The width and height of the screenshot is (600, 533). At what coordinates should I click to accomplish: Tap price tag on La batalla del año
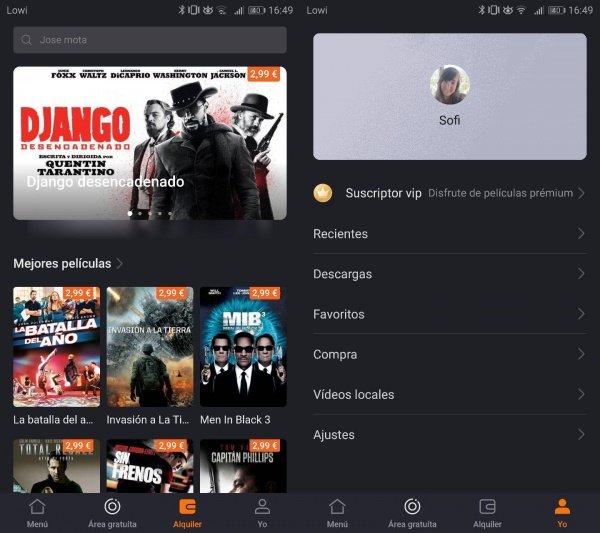pyautogui.click(x=78, y=293)
